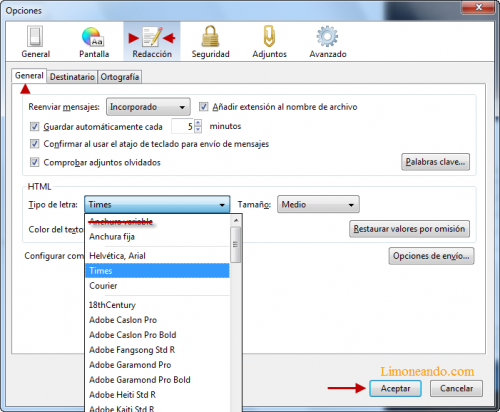Switch to the Ortografía tab

[x=120, y=77]
